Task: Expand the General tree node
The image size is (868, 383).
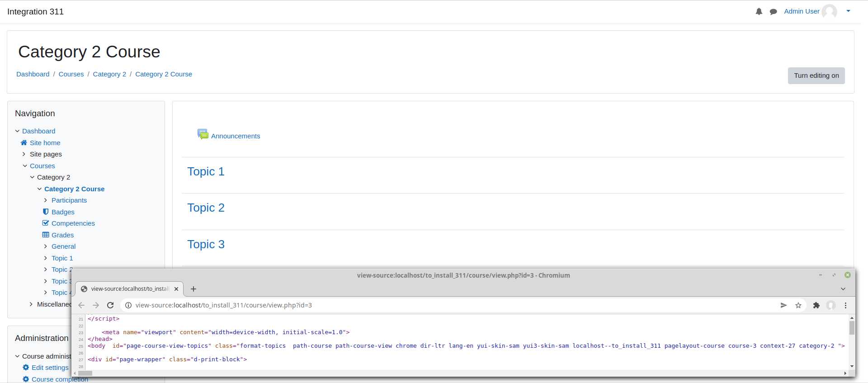Action: point(46,246)
